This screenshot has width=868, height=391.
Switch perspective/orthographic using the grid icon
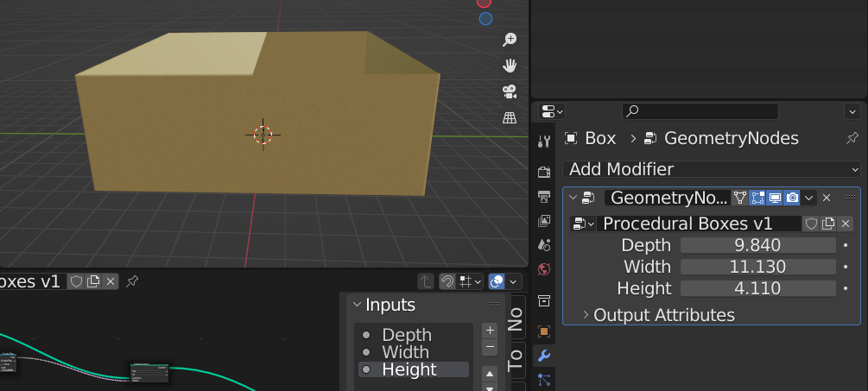pyautogui.click(x=510, y=117)
